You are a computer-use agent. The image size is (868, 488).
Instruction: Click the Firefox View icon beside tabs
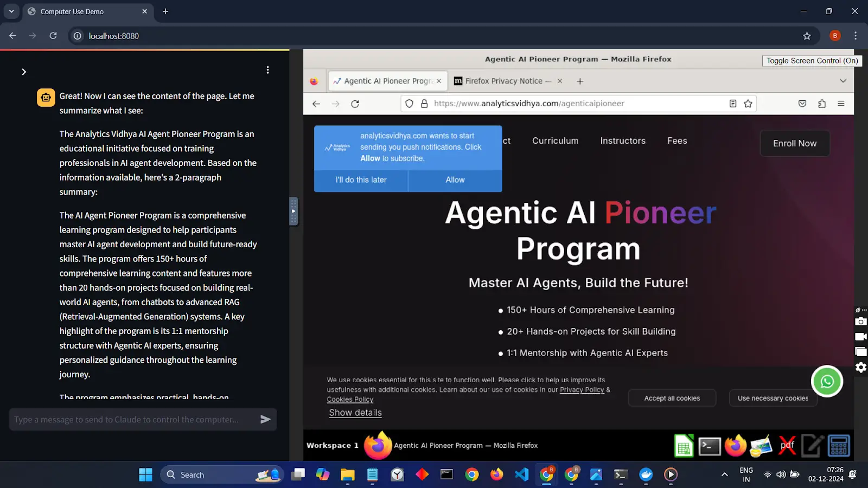(x=314, y=81)
